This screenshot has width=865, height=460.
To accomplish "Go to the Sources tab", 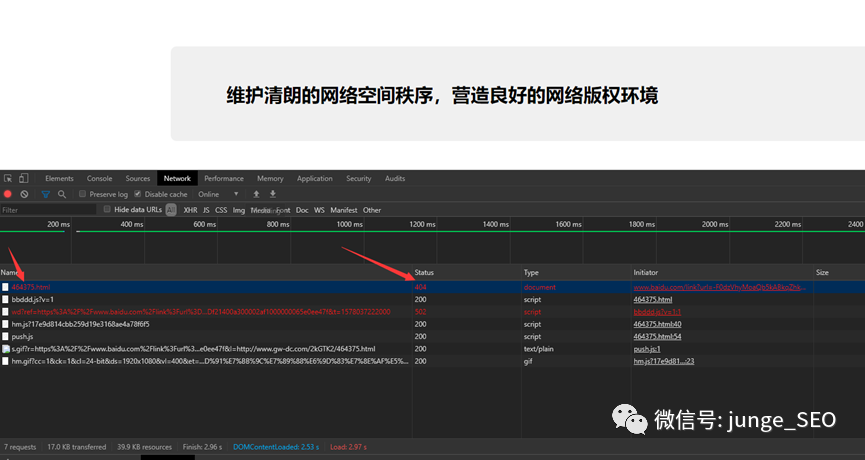I will tap(137, 178).
